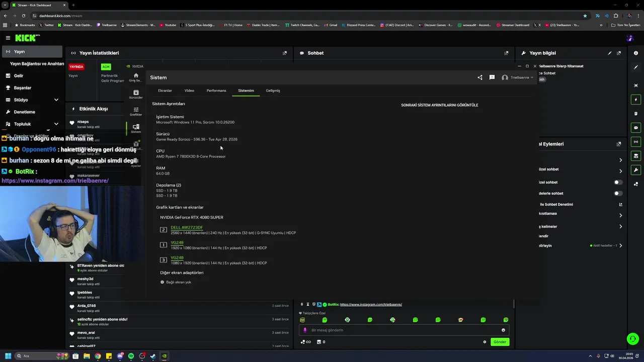Click the browser address bar
Image resolution: width=644 pixels, height=362 pixels.
pyautogui.click(x=307, y=16)
